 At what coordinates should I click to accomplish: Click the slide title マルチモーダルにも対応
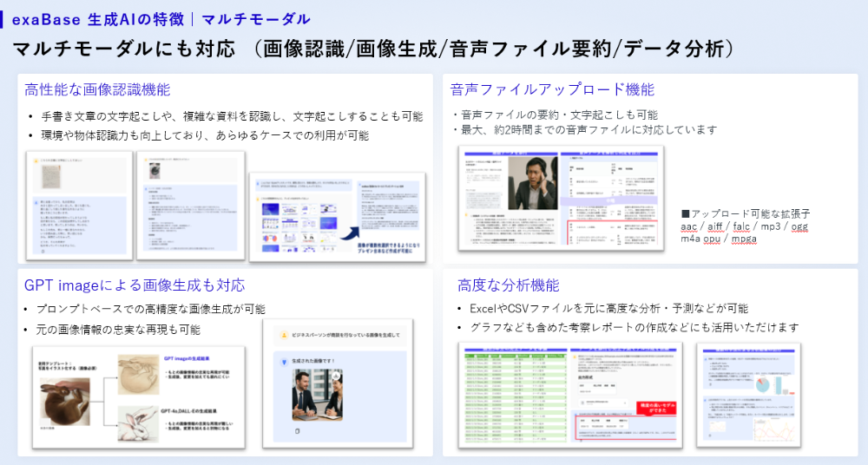pyautogui.click(x=124, y=49)
